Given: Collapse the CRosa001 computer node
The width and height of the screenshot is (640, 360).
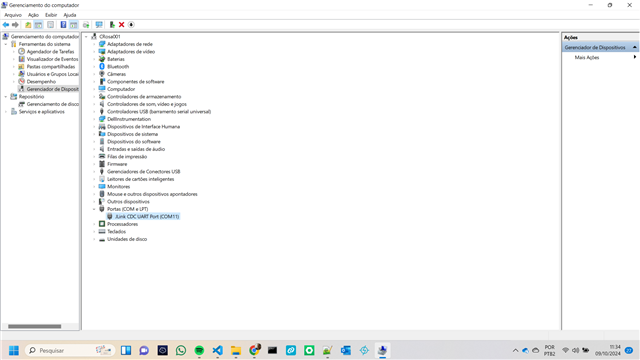Looking at the screenshot, I should tap(86, 37).
